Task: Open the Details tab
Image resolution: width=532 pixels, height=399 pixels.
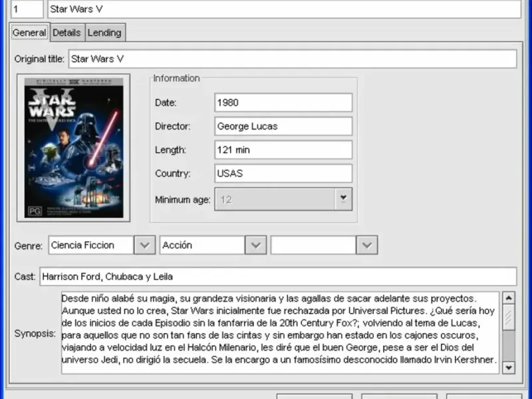Action: coord(67,33)
